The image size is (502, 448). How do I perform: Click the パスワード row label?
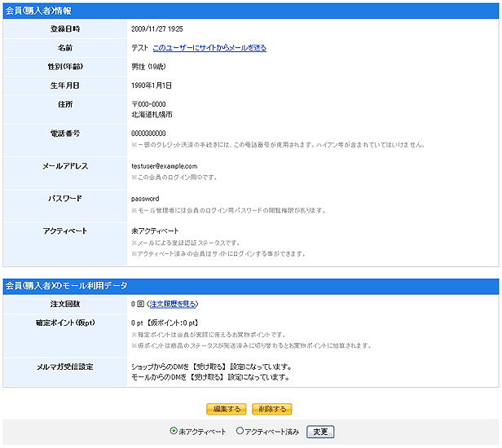pyautogui.click(x=65, y=199)
